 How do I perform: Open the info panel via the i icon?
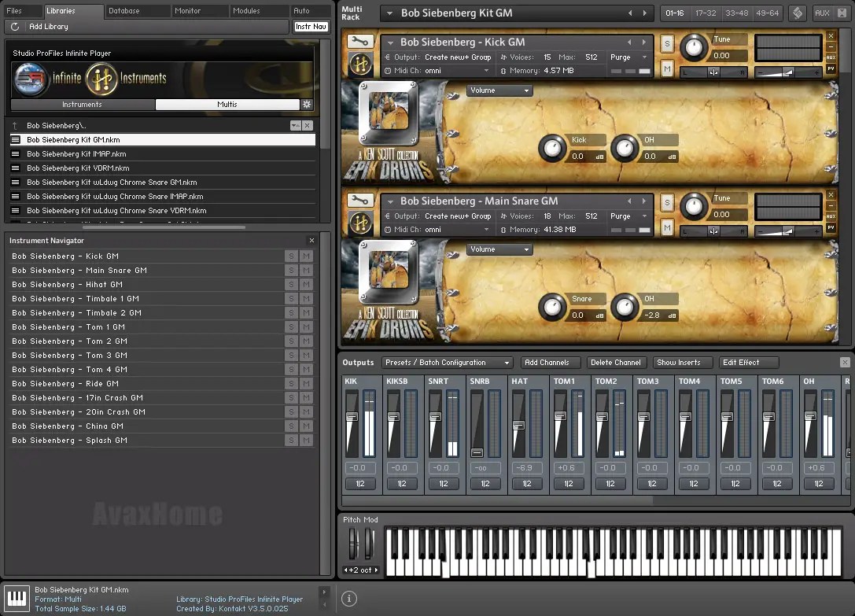point(348,598)
